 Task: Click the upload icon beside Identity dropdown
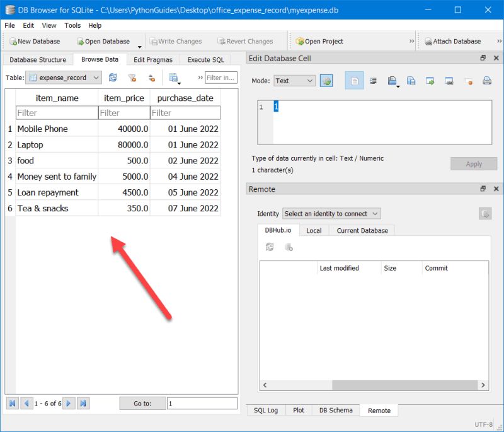tap(485, 214)
